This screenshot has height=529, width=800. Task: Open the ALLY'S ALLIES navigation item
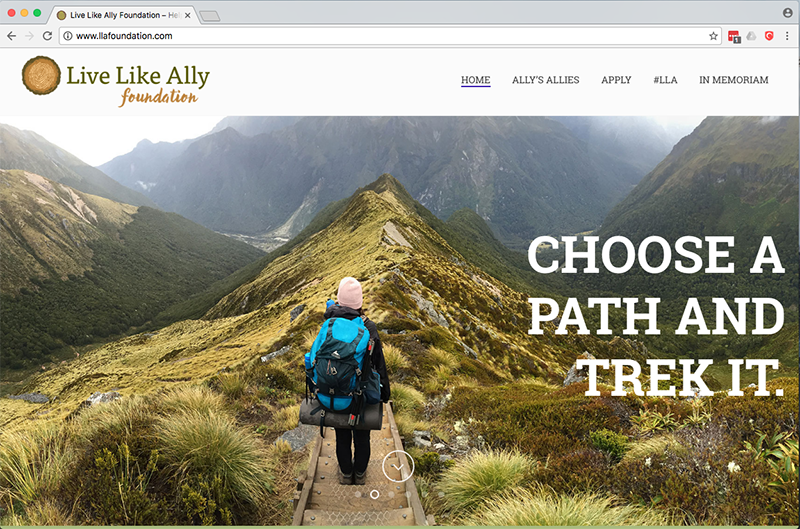[545, 80]
